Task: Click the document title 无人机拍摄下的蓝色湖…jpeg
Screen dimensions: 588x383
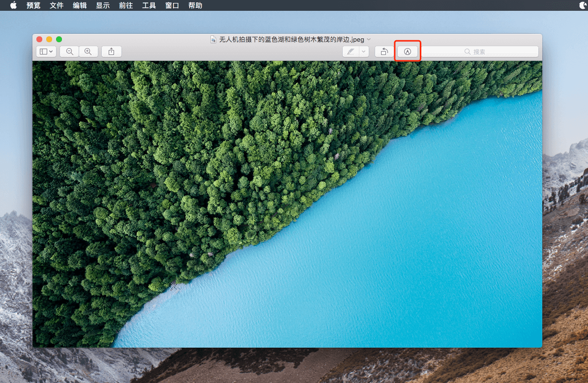Action: click(292, 39)
